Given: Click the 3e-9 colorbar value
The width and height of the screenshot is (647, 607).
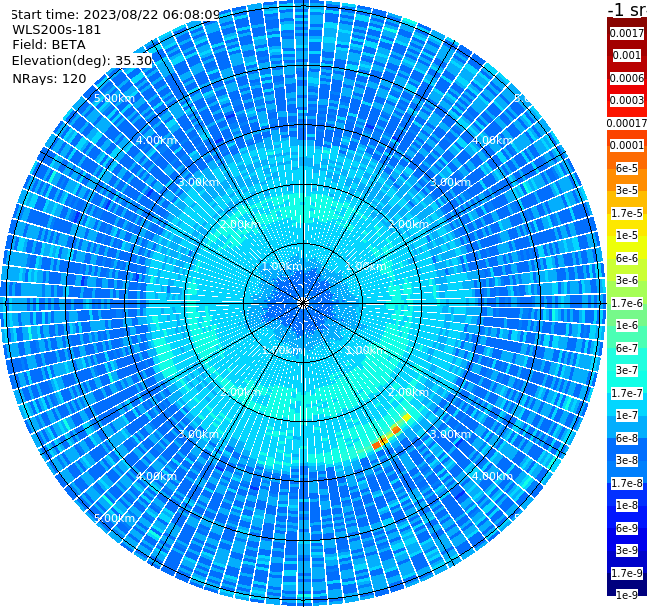Looking at the screenshot, I should (x=626, y=550).
